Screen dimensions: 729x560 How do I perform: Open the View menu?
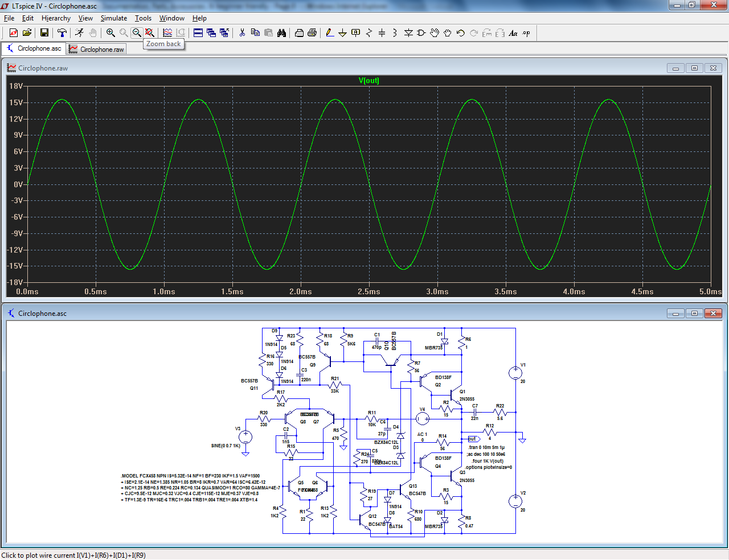tap(85, 18)
